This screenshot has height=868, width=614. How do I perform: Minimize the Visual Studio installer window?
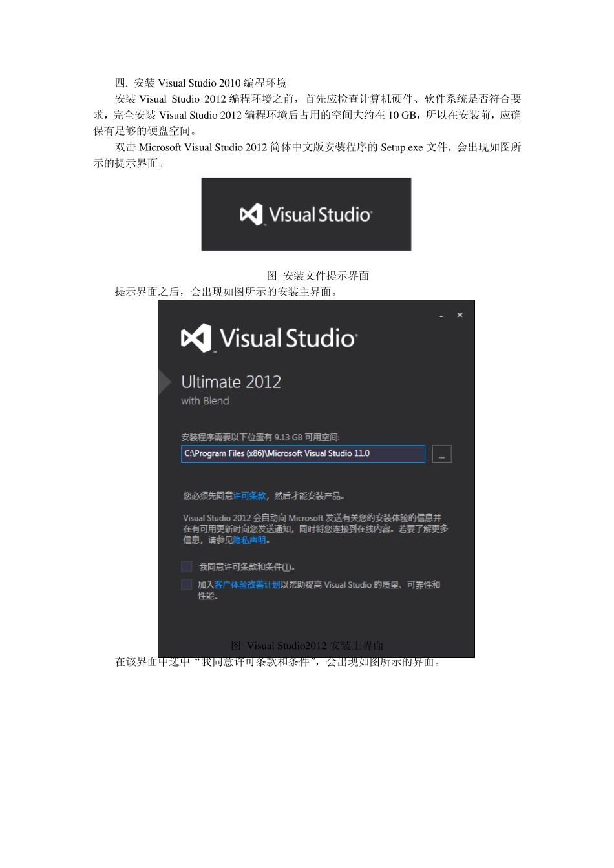point(441,316)
